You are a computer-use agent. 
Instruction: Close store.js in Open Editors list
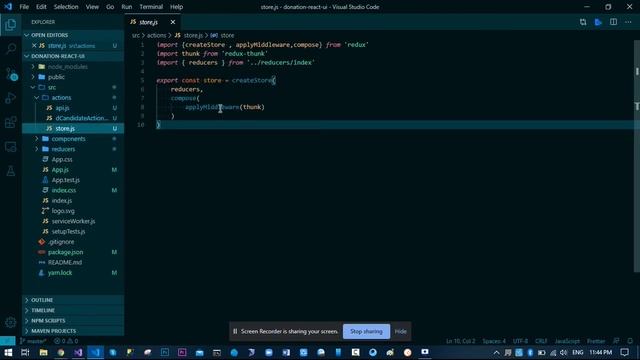click(x=34, y=46)
